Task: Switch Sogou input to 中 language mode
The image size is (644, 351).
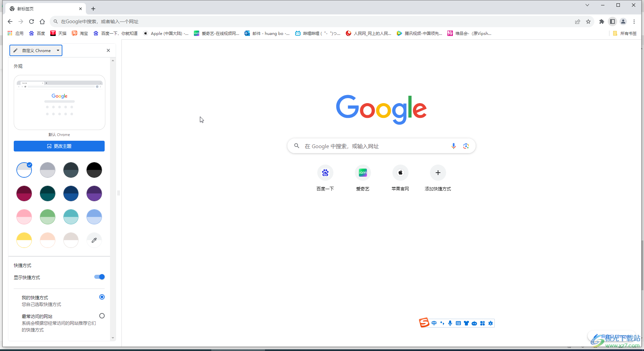Action: tap(434, 323)
